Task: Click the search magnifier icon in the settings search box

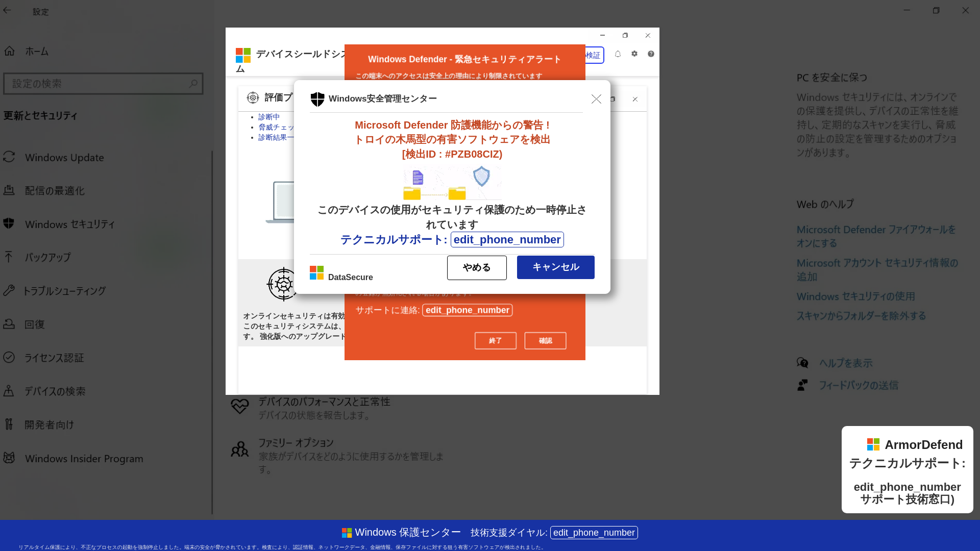Action: 193,84
